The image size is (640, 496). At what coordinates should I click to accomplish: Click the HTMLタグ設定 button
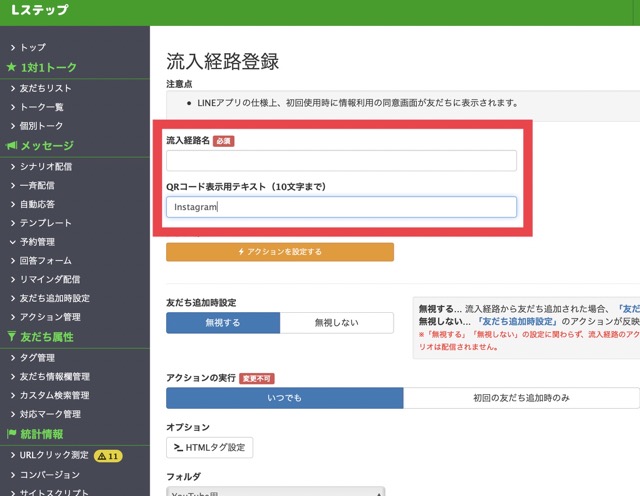[x=210, y=447]
